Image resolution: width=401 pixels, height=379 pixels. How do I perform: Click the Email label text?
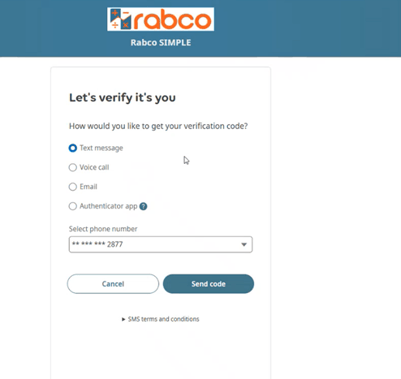(88, 187)
